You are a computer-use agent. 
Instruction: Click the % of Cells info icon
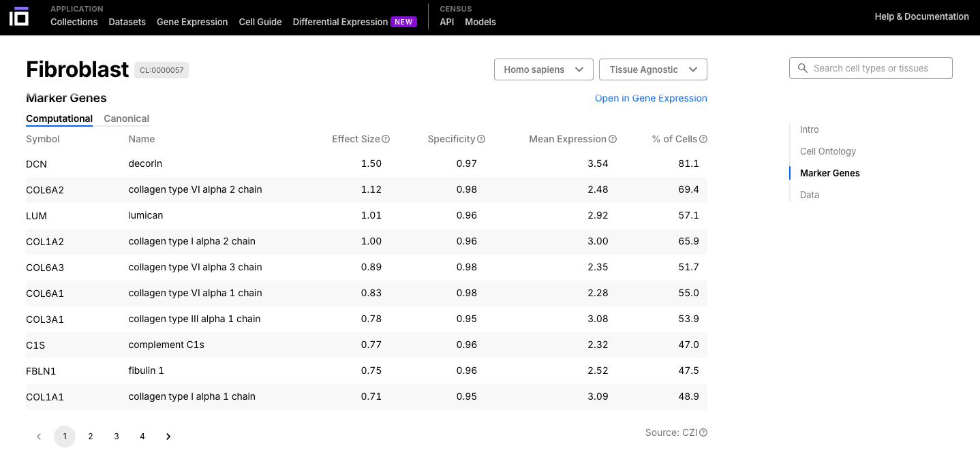coord(703,139)
